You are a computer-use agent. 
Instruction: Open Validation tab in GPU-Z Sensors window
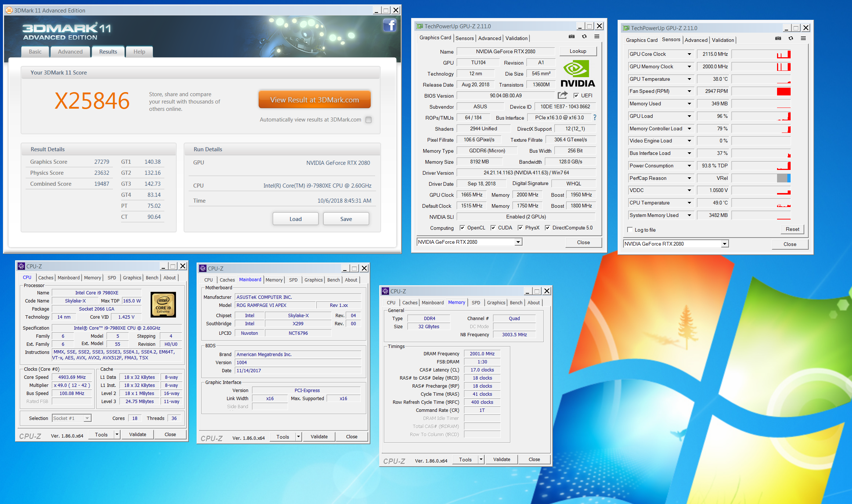[x=723, y=40]
